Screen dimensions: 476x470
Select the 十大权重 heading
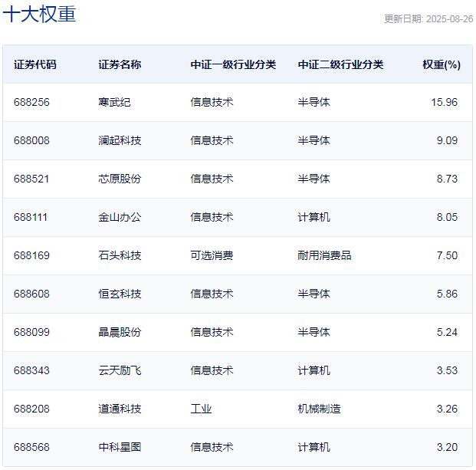coord(39,15)
